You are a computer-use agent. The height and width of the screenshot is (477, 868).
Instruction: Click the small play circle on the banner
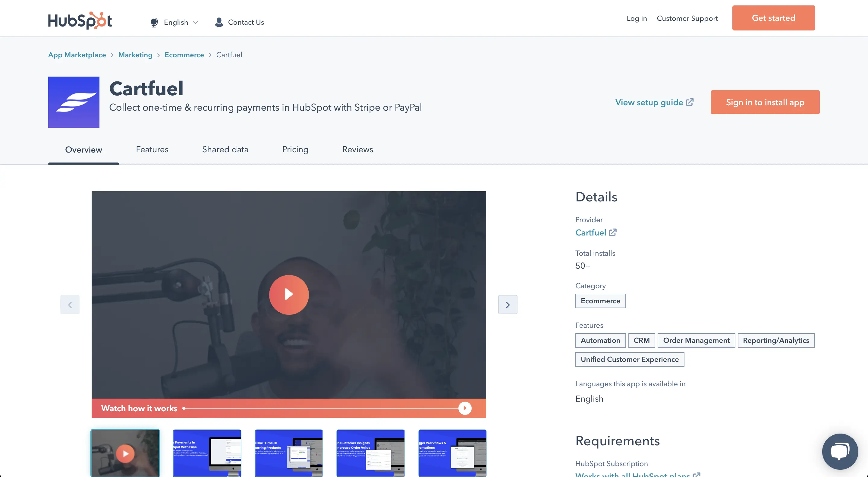click(x=465, y=408)
